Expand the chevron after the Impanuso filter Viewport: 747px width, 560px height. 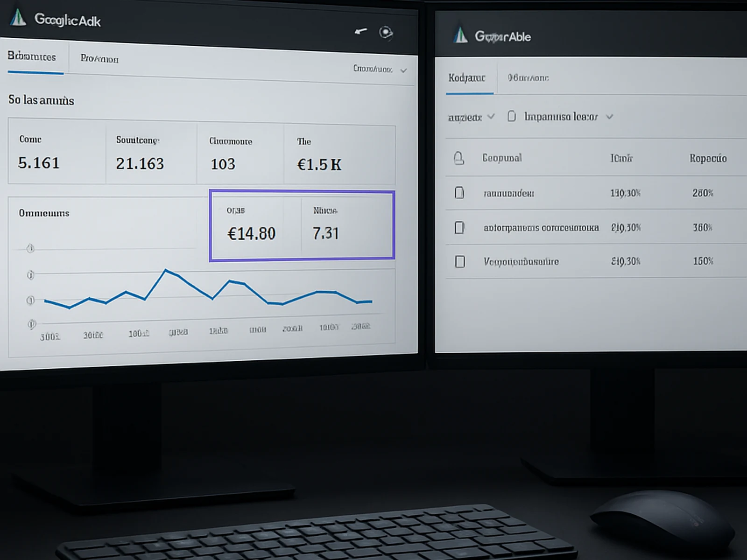click(x=609, y=117)
